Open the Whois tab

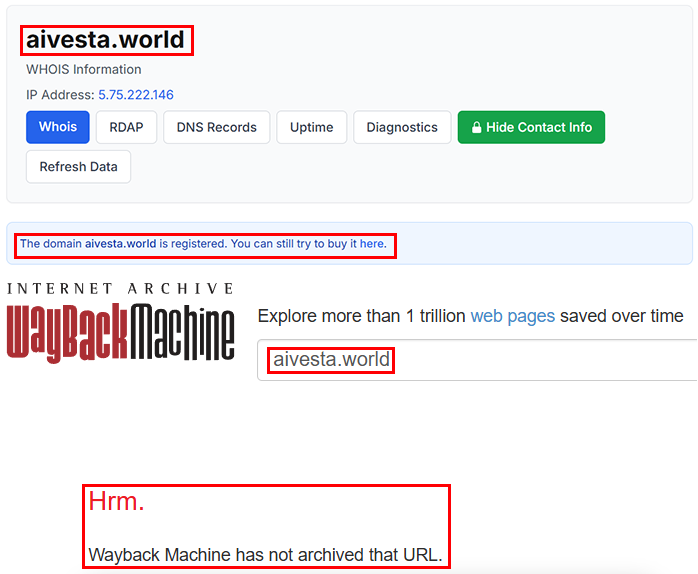[57, 127]
